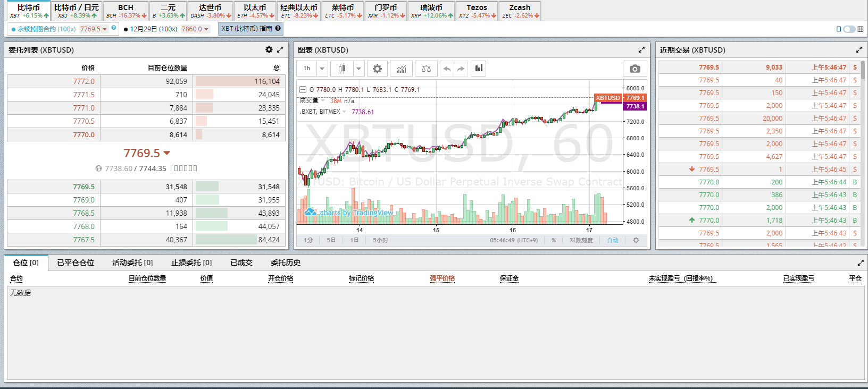Open 活动委托 [0] active orders tab
This screenshot has width=868, height=389.
[x=132, y=263]
